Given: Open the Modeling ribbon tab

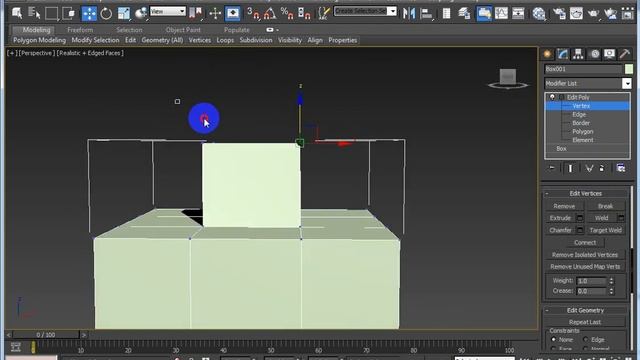Looking at the screenshot, I should point(36,30).
